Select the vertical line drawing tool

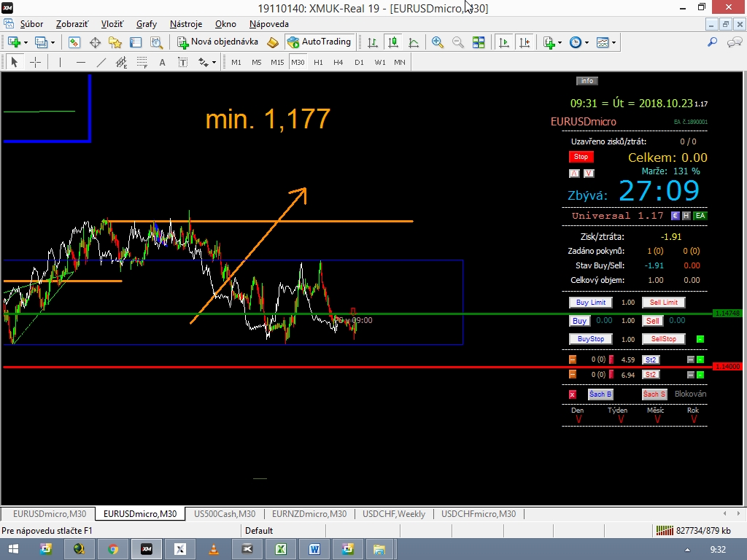[x=60, y=62]
